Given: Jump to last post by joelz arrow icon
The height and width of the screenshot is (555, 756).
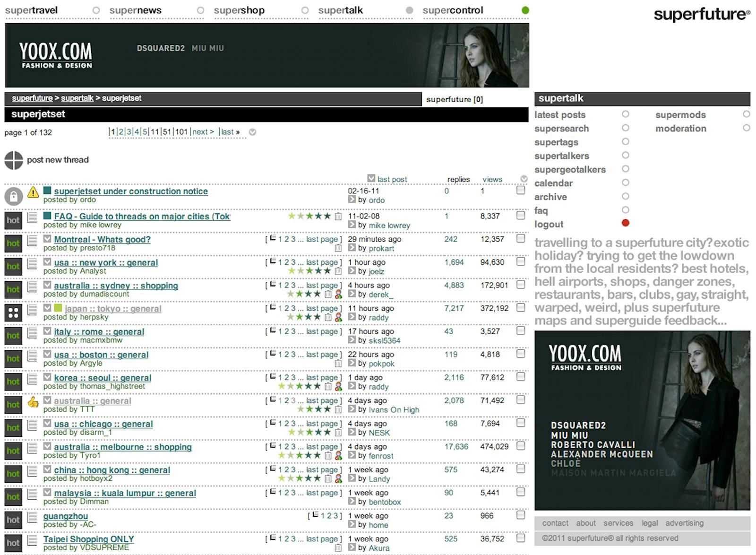Looking at the screenshot, I should (352, 271).
